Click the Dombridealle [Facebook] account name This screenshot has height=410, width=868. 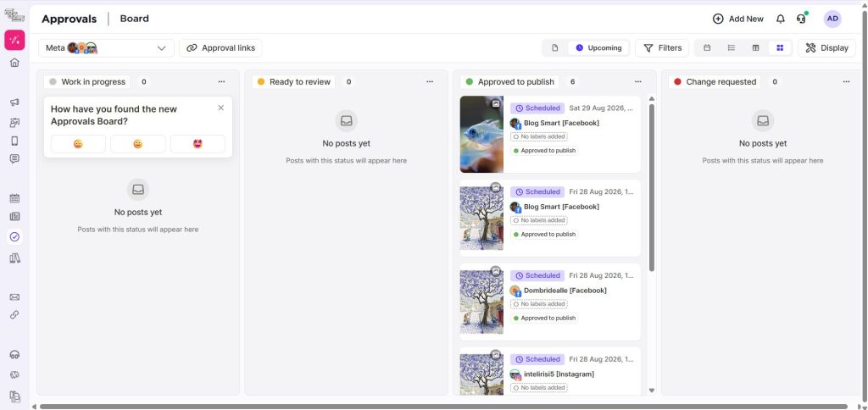click(565, 291)
